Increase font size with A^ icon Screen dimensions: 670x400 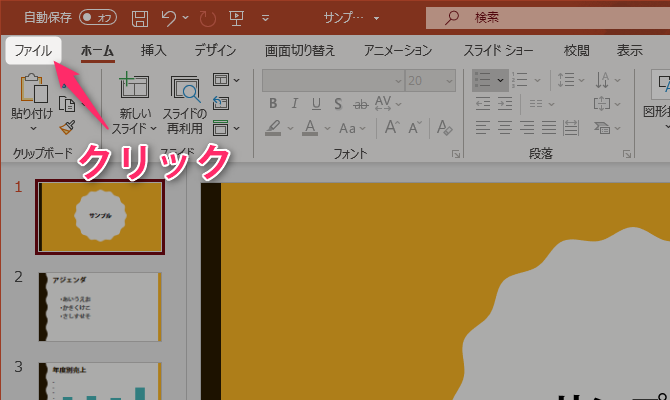point(392,127)
